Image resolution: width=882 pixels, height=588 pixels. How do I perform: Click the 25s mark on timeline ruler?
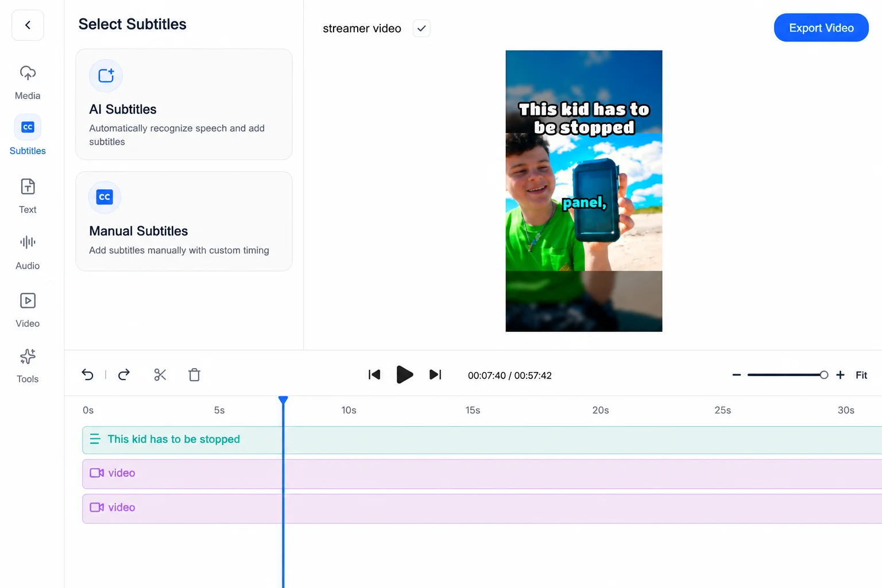[722, 410]
